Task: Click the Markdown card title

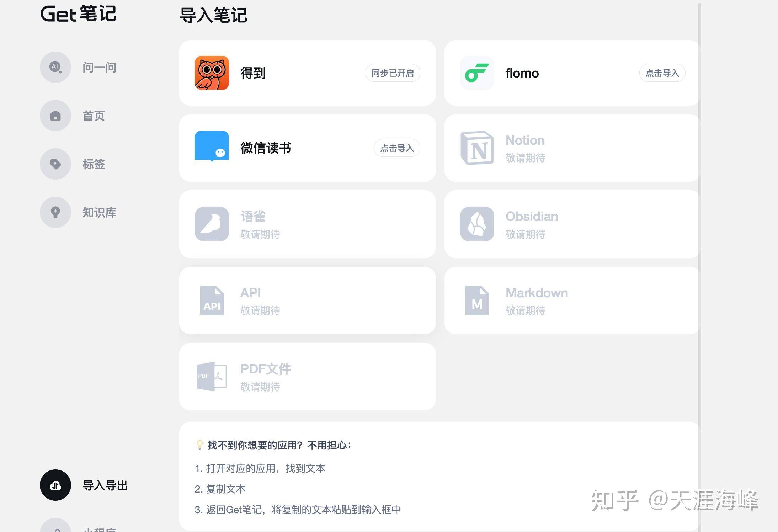Action: pyautogui.click(x=537, y=293)
